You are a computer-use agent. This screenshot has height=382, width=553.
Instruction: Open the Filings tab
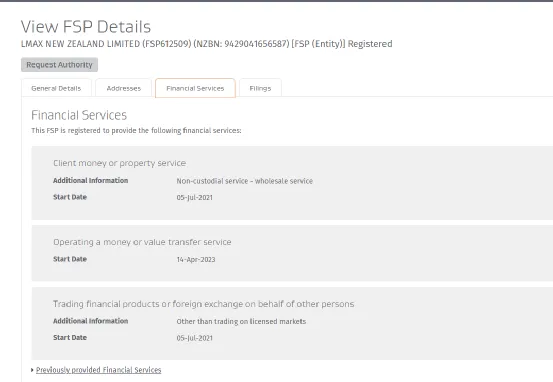[260, 88]
